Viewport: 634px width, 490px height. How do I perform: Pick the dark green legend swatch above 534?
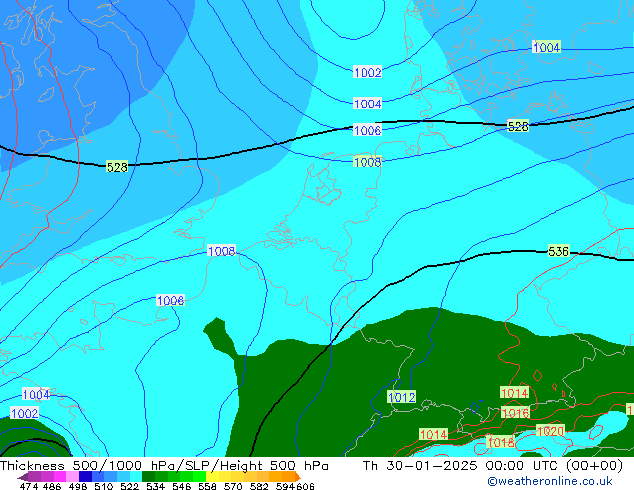pos(148,477)
